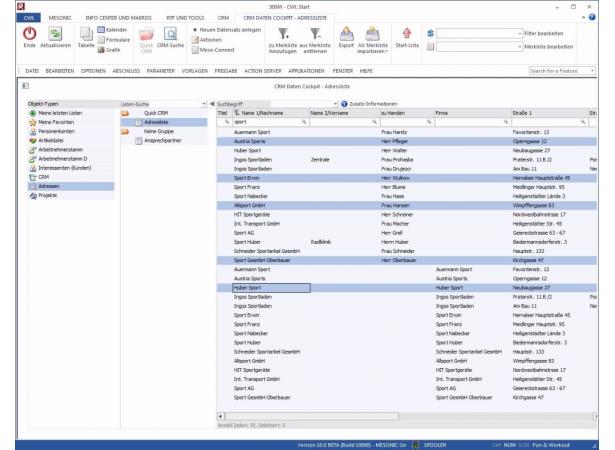The width and height of the screenshot is (615, 450).
Task: Click the red Ende power icon
Action: [x=29, y=34]
